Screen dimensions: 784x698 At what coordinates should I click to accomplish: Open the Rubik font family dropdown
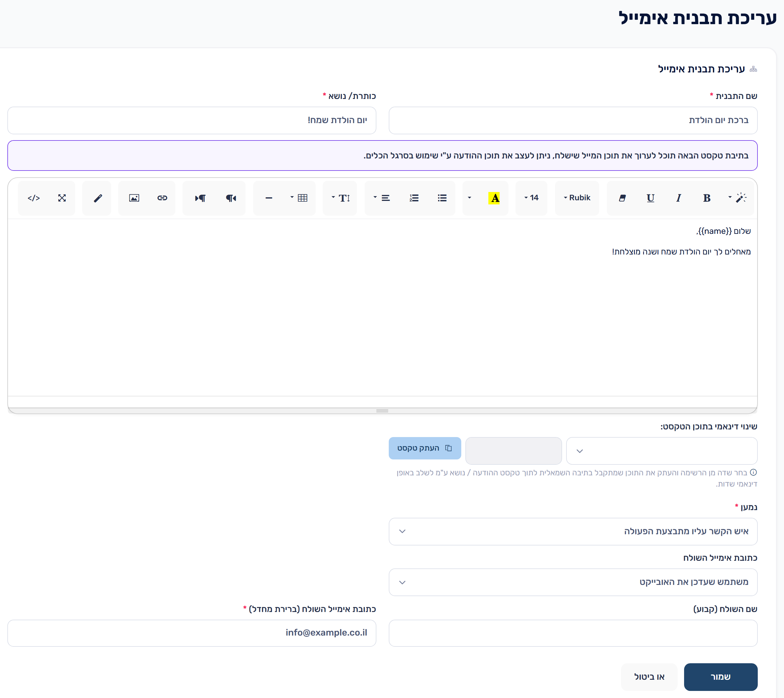coord(577,198)
